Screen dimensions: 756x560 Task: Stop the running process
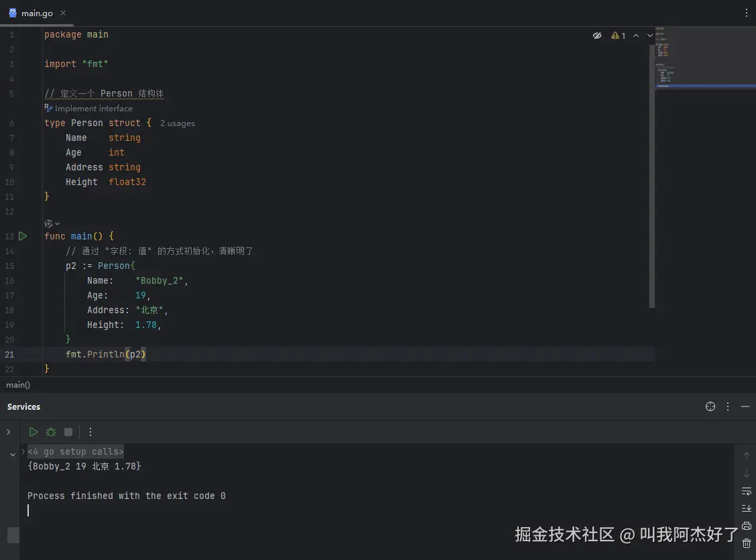point(68,432)
